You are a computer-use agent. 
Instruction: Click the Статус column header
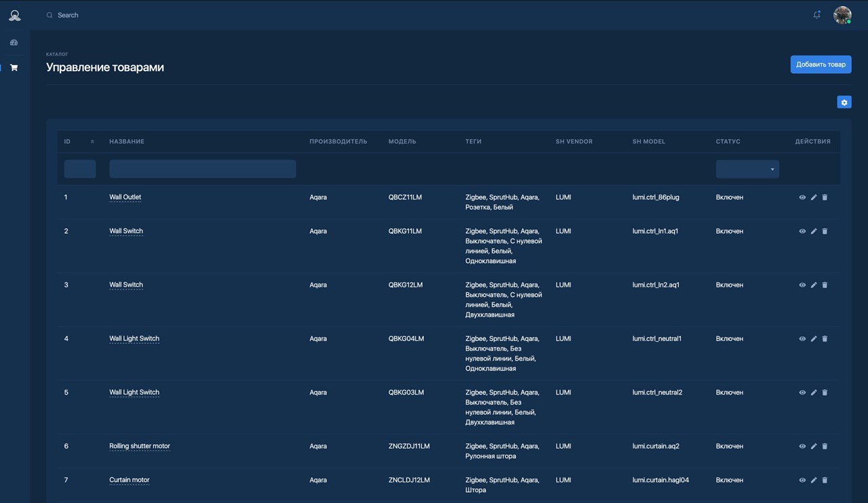point(728,142)
